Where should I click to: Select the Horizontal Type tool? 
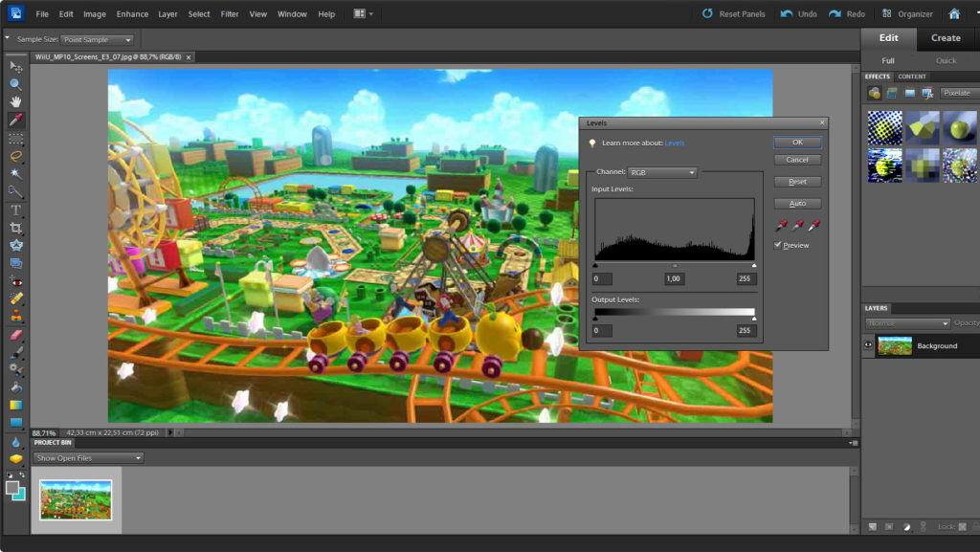[x=15, y=210]
